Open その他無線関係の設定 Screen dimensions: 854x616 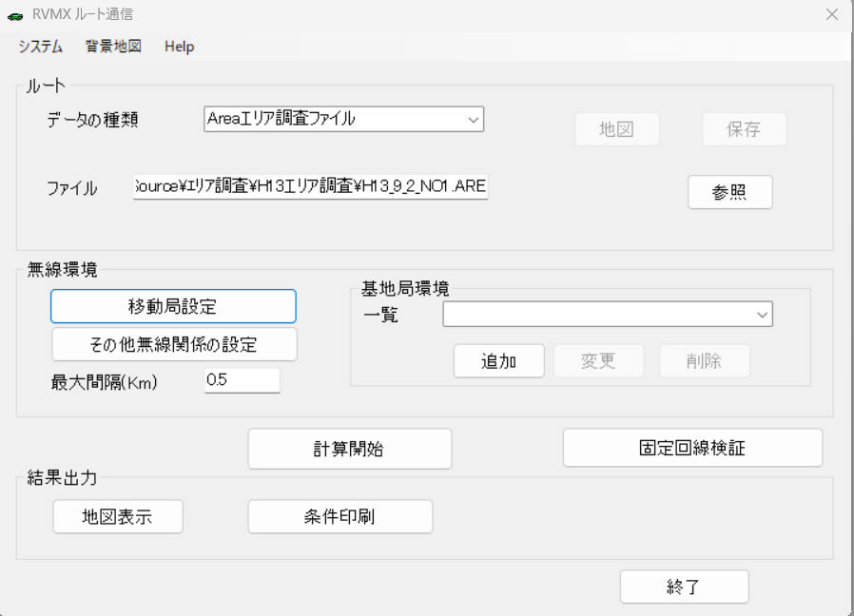(x=173, y=344)
